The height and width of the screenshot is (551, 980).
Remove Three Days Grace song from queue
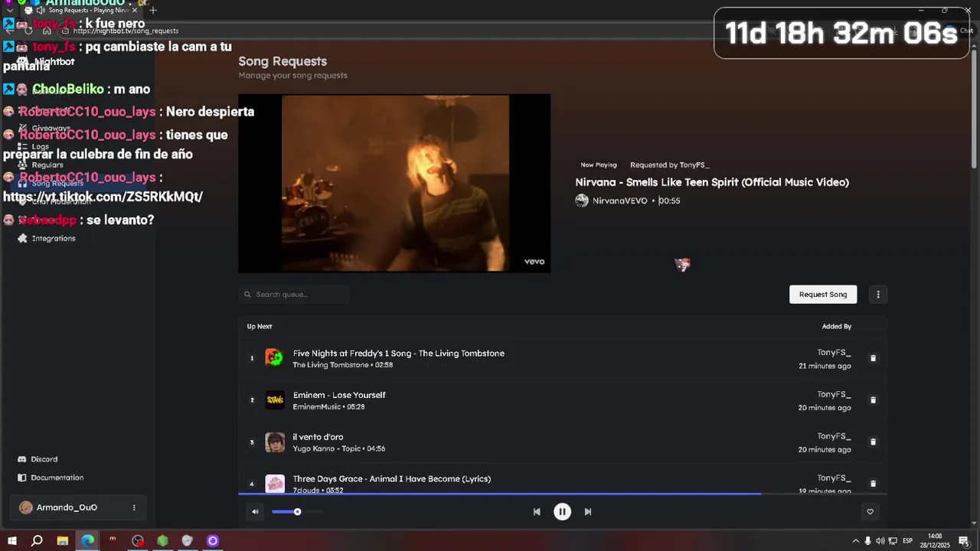873,484
